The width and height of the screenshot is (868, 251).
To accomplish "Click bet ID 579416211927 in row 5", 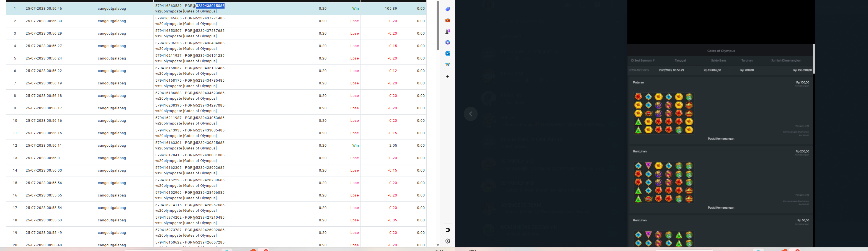I will [x=168, y=56].
